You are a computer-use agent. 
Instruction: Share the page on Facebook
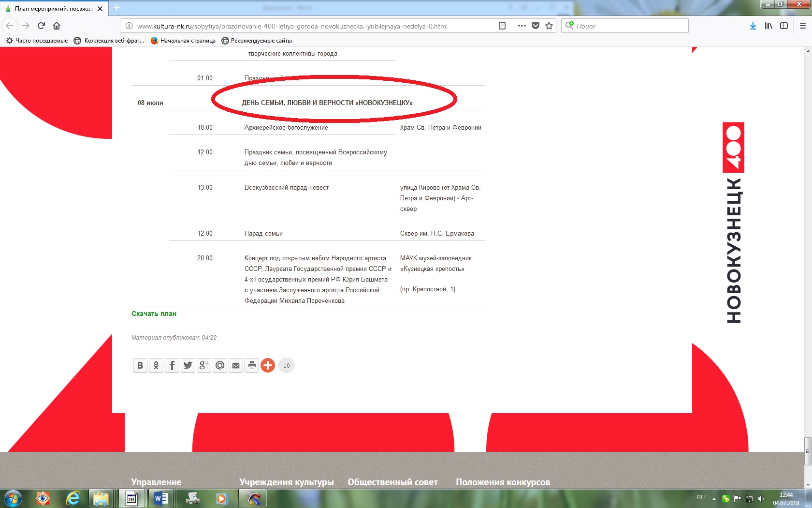click(172, 365)
